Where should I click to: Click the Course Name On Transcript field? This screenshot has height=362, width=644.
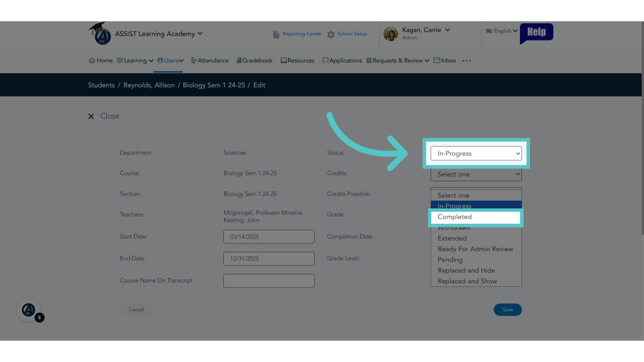click(x=269, y=281)
